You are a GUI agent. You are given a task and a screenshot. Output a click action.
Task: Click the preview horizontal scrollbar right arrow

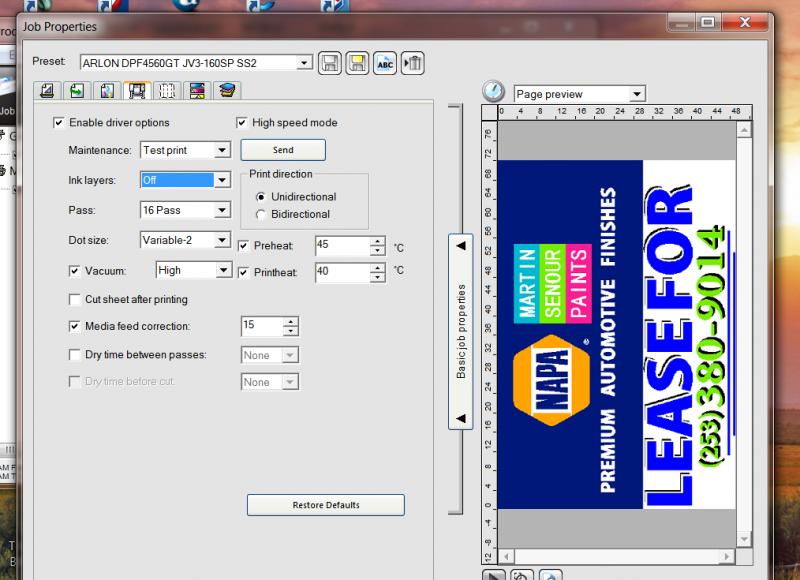(x=727, y=556)
